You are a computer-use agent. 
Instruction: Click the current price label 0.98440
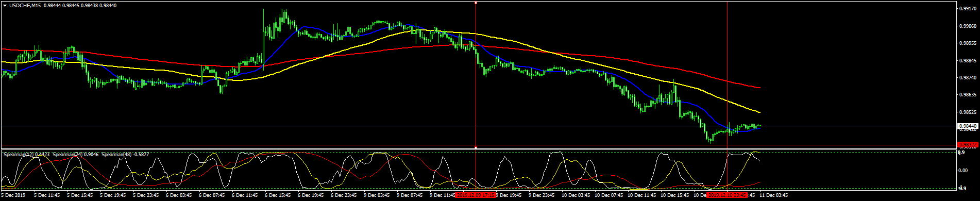(x=968, y=126)
